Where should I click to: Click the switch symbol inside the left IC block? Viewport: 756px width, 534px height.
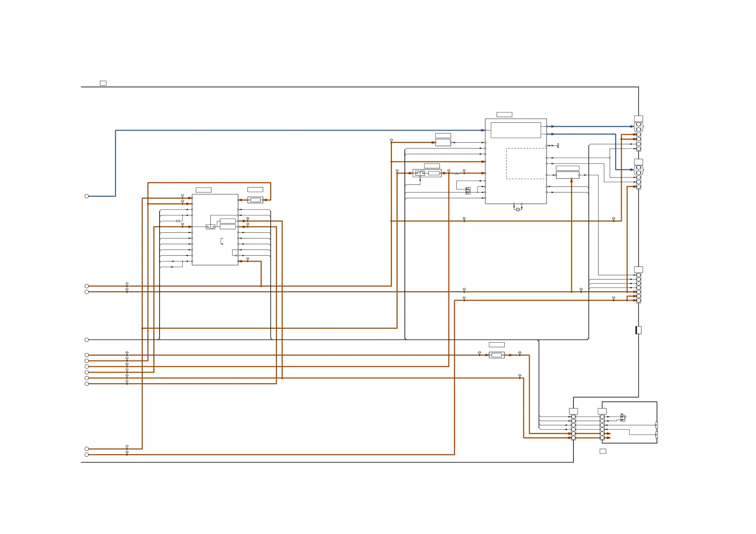tap(210, 227)
